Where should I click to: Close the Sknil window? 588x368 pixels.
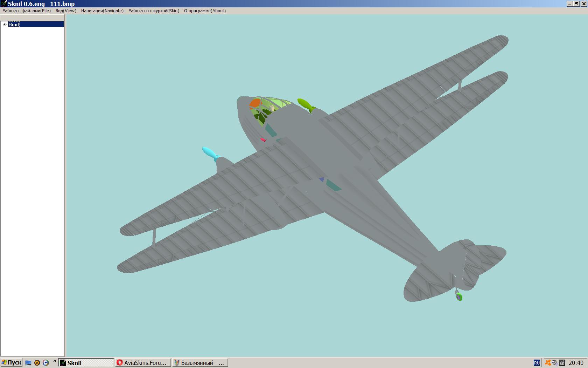click(x=583, y=4)
